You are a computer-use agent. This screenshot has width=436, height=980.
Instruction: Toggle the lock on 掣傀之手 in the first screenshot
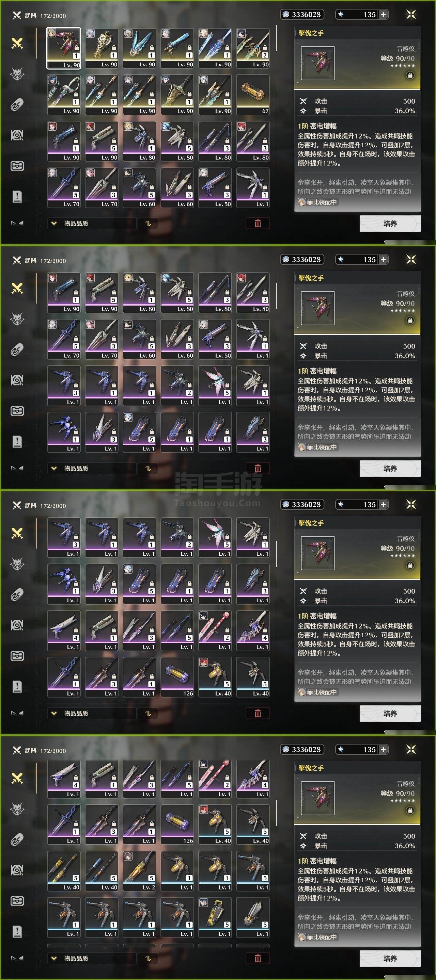[410, 75]
